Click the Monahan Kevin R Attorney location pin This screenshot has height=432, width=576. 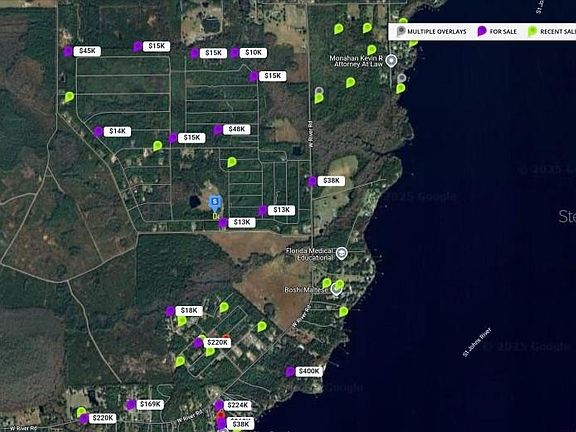tap(392, 61)
